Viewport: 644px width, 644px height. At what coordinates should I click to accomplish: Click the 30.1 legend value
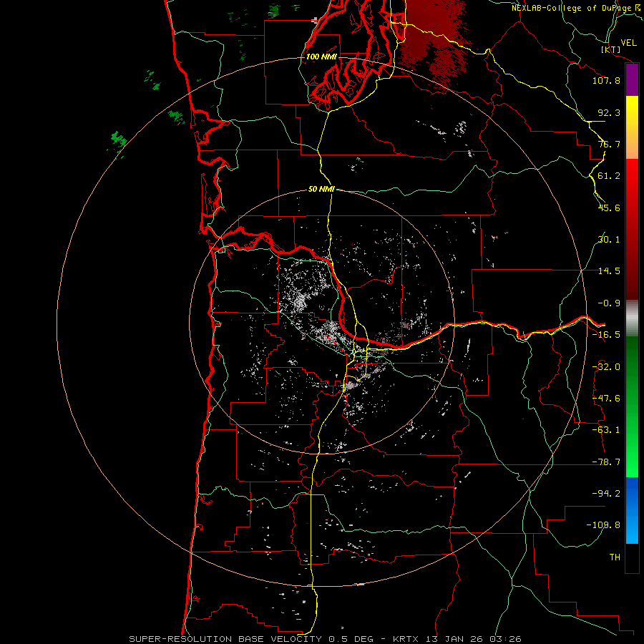coord(609,240)
